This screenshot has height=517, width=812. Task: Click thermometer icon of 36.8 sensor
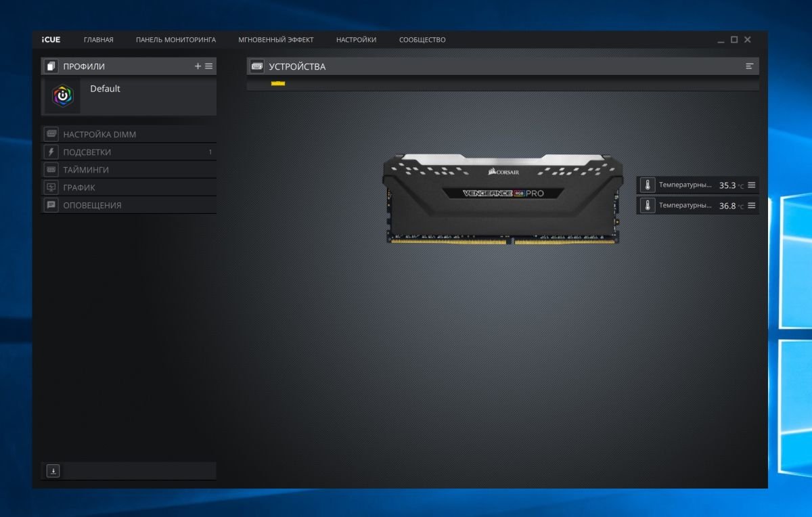(x=648, y=205)
